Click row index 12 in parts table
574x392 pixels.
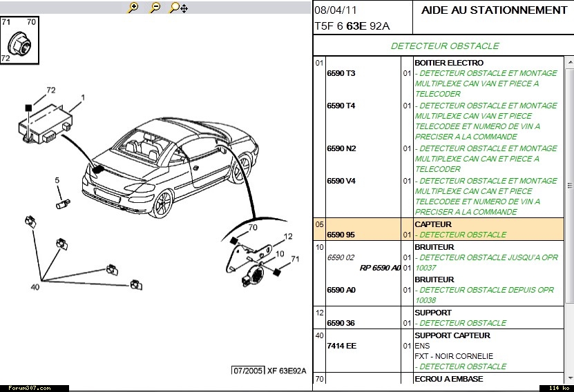pos(319,313)
